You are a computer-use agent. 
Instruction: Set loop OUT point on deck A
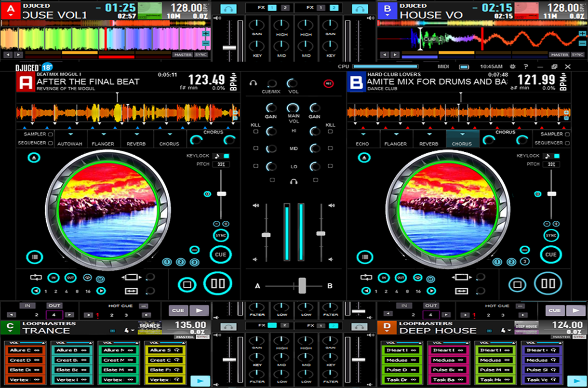(70, 278)
